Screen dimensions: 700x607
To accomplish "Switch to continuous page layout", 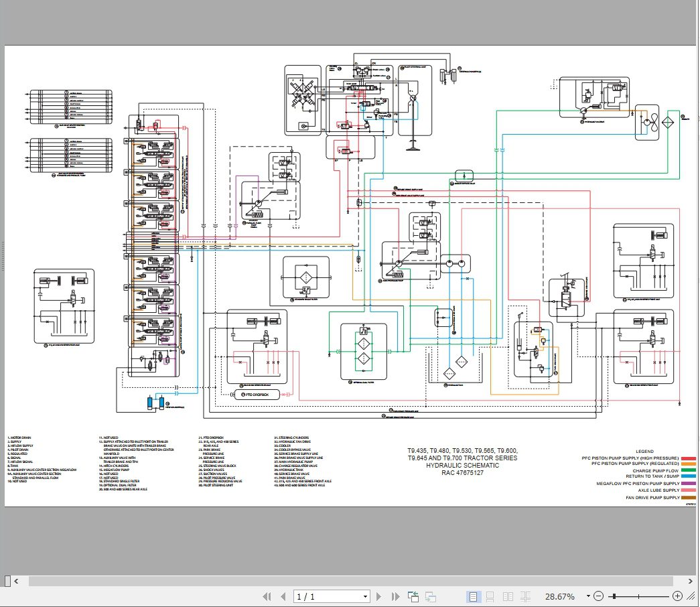I will 490,596.
